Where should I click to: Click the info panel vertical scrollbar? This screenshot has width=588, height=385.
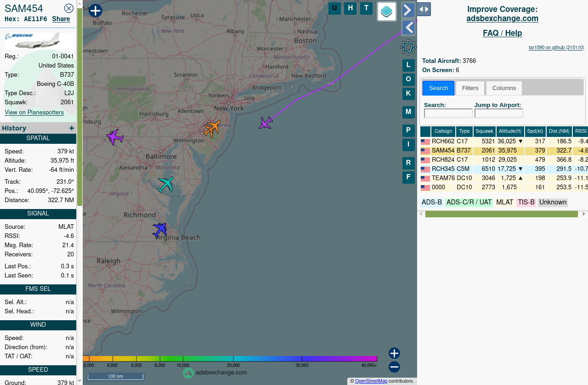(79, 107)
